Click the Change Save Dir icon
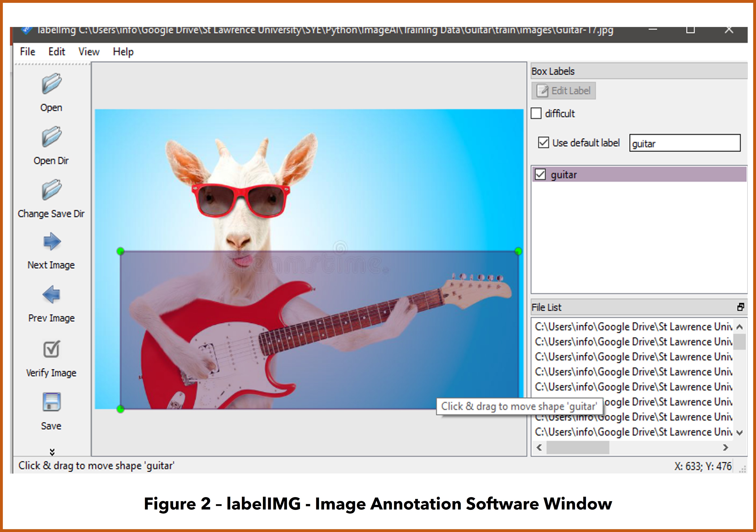 (51, 190)
